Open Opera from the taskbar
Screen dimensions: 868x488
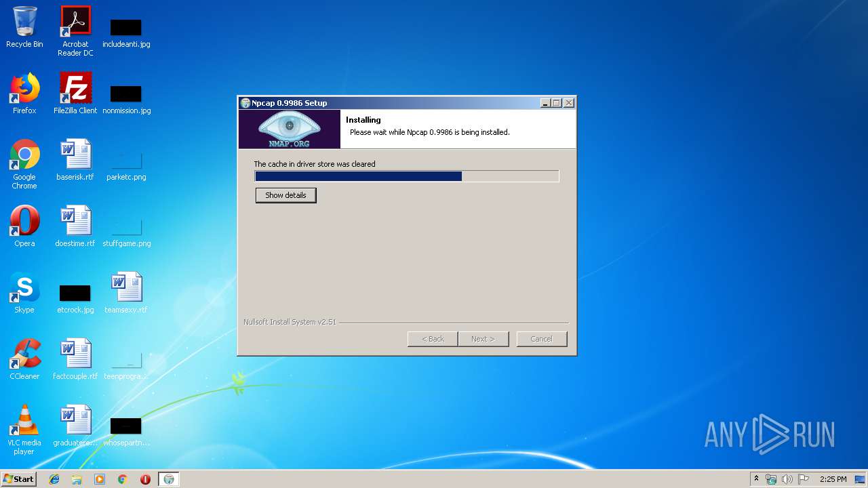tap(145, 479)
